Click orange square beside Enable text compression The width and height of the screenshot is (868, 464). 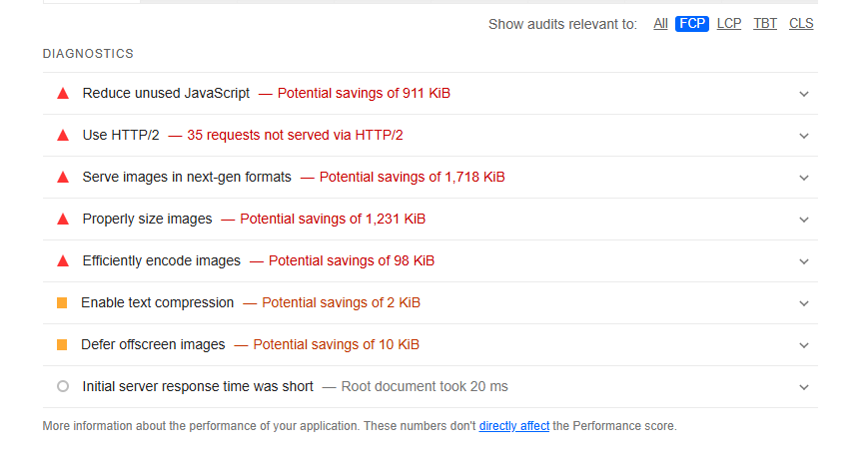pos(62,302)
